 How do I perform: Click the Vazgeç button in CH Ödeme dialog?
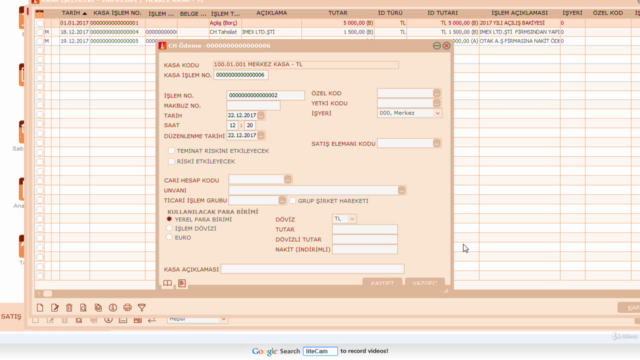pos(424,283)
